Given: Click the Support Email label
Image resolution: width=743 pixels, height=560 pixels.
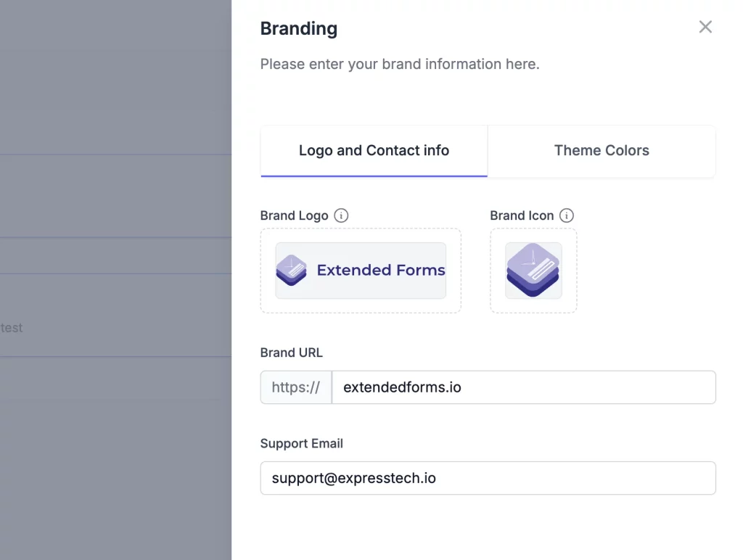Looking at the screenshot, I should coord(301,443).
